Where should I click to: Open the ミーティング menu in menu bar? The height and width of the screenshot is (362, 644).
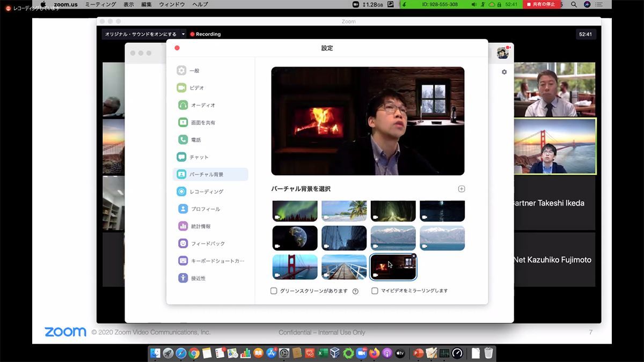(x=100, y=4)
